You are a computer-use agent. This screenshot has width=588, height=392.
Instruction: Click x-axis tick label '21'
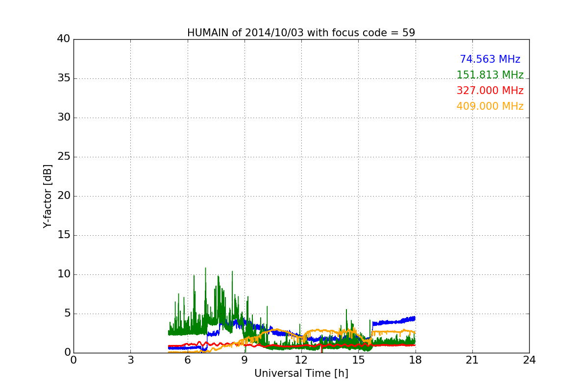coord(472,360)
